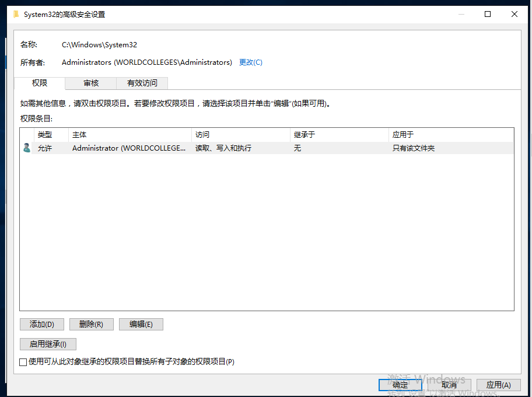Switch to the 有效访问 tab

142,83
